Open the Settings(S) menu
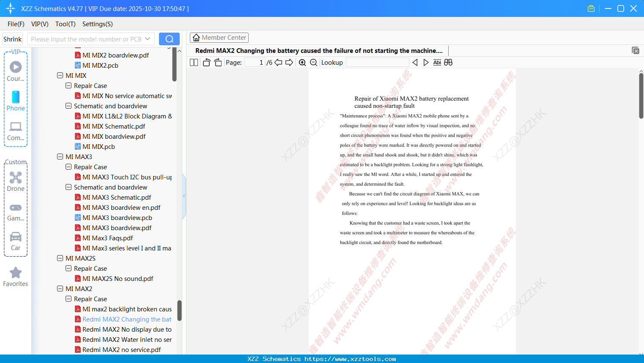The height and width of the screenshot is (363, 644). 98,24
